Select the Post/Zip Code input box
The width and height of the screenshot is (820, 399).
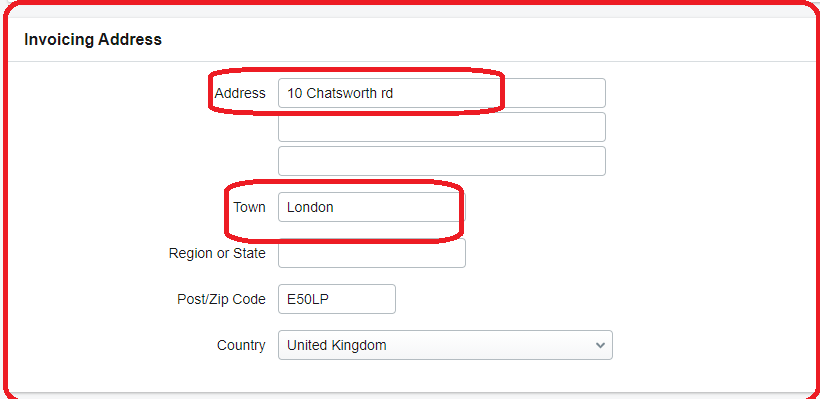click(337, 299)
